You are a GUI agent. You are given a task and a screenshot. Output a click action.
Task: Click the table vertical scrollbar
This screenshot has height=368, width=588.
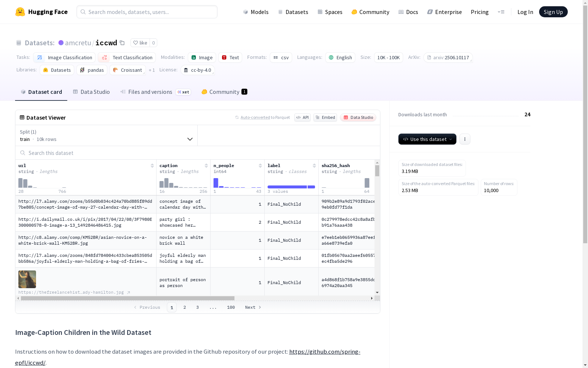(x=377, y=171)
